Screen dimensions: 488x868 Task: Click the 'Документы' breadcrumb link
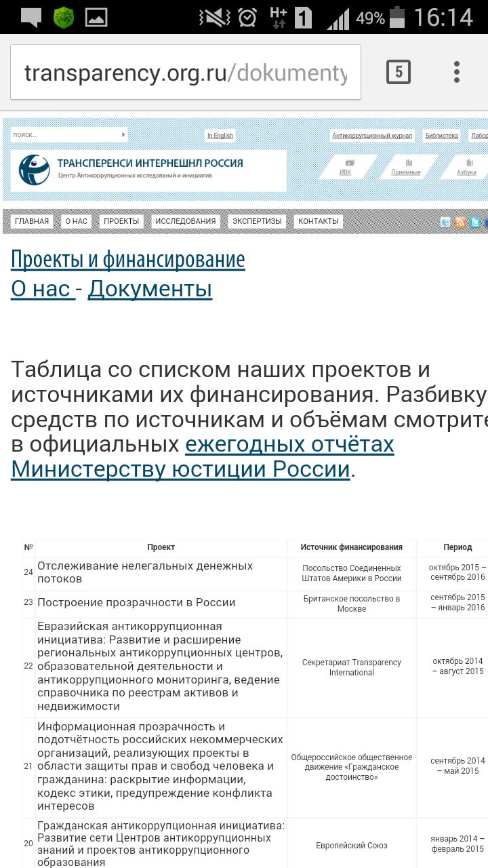(x=150, y=289)
